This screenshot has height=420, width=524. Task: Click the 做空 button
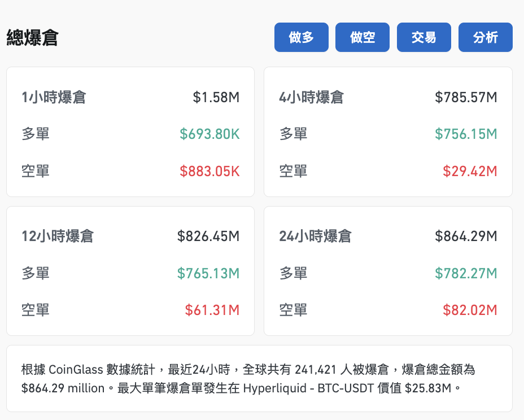tap(362, 37)
